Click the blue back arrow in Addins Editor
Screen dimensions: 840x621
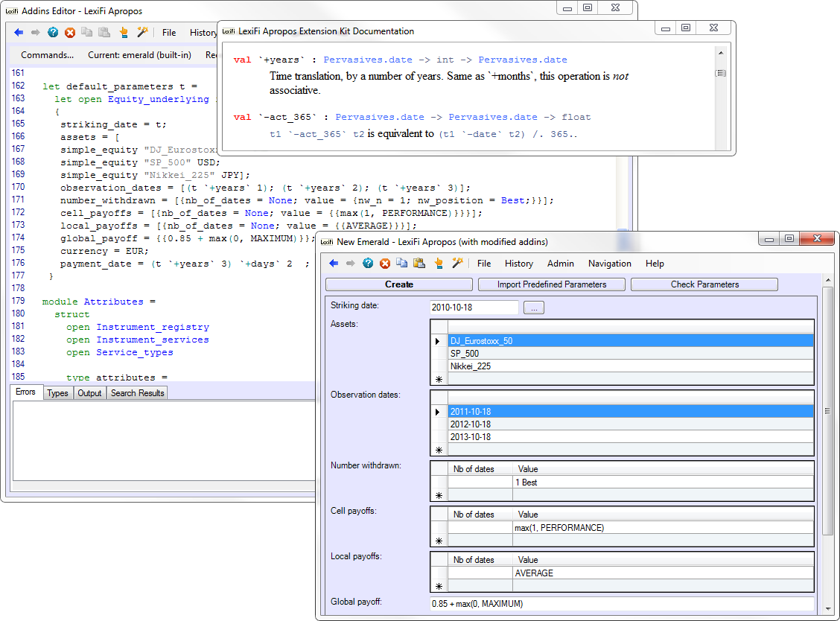tap(19, 33)
